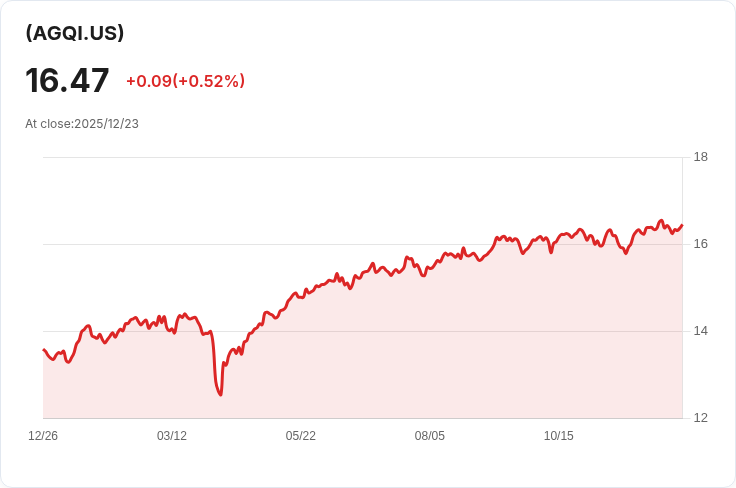Image resolution: width=736 pixels, height=488 pixels.
Task: Click the rightmost end of the price line
Action: coord(681,226)
